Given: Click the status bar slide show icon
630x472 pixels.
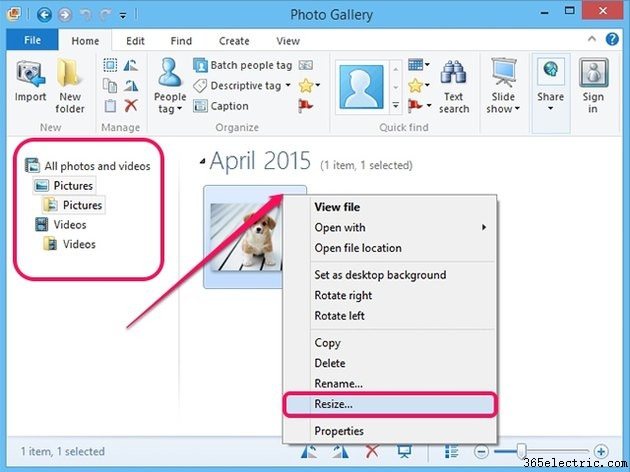Looking at the screenshot, I should [x=404, y=451].
